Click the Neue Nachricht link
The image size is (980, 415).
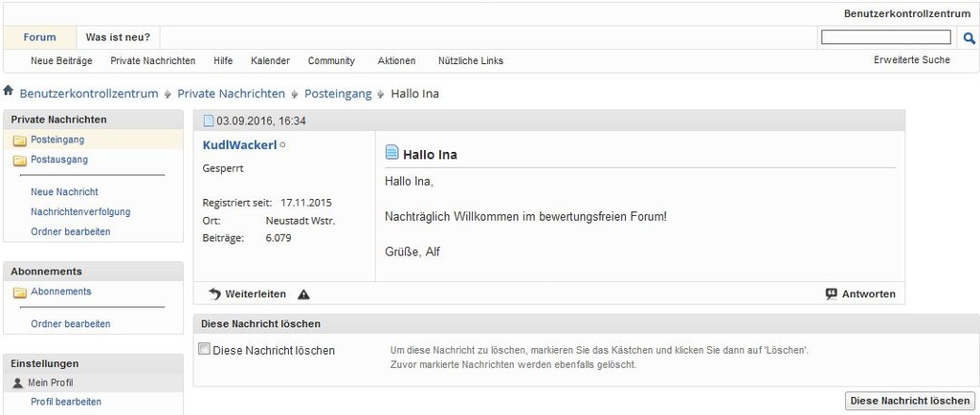pyautogui.click(x=64, y=192)
